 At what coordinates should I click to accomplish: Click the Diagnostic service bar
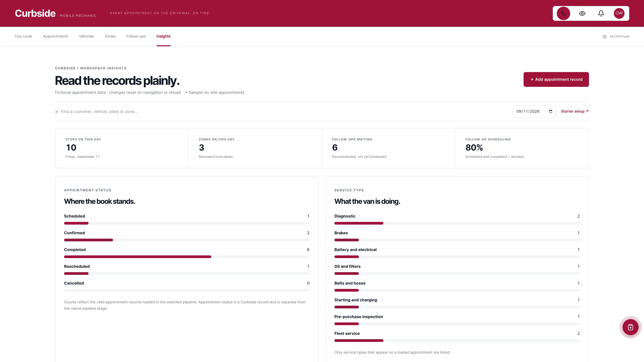point(457,223)
